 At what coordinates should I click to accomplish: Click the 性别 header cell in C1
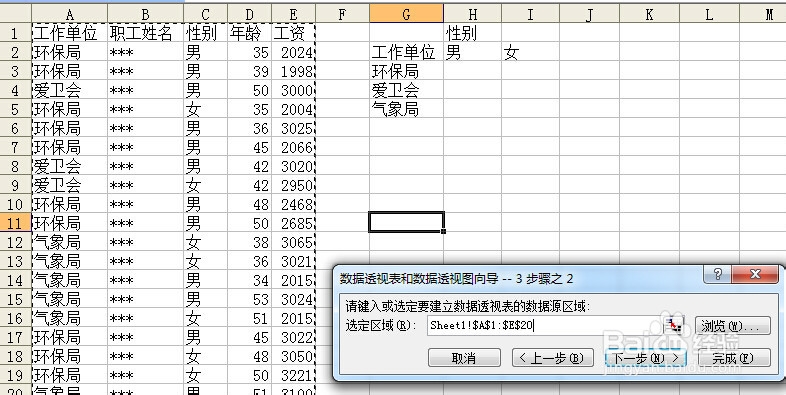[x=206, y=33]
